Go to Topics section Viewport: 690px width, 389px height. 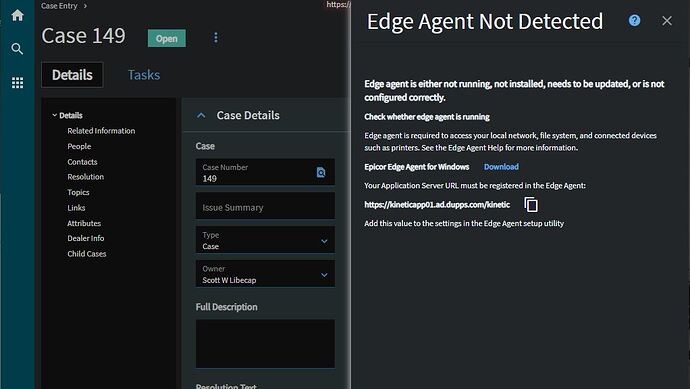[78, 192]
